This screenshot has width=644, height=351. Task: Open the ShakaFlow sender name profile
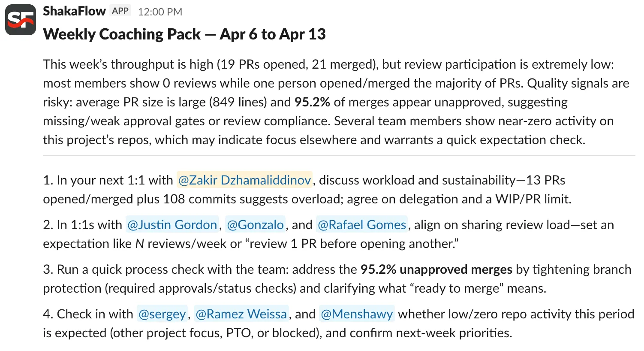pos(74,11)
